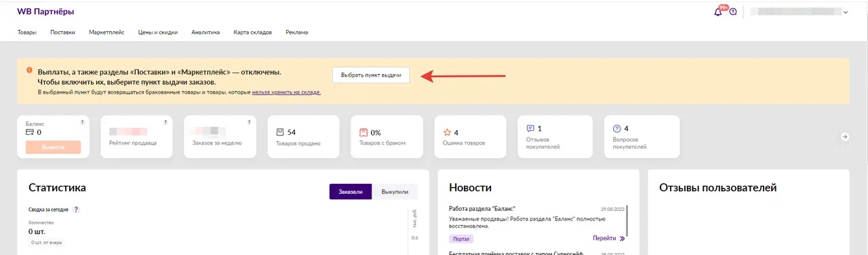Show help for Сводка за сегодня
Screen dimensions: 868x255
[76, 210]
